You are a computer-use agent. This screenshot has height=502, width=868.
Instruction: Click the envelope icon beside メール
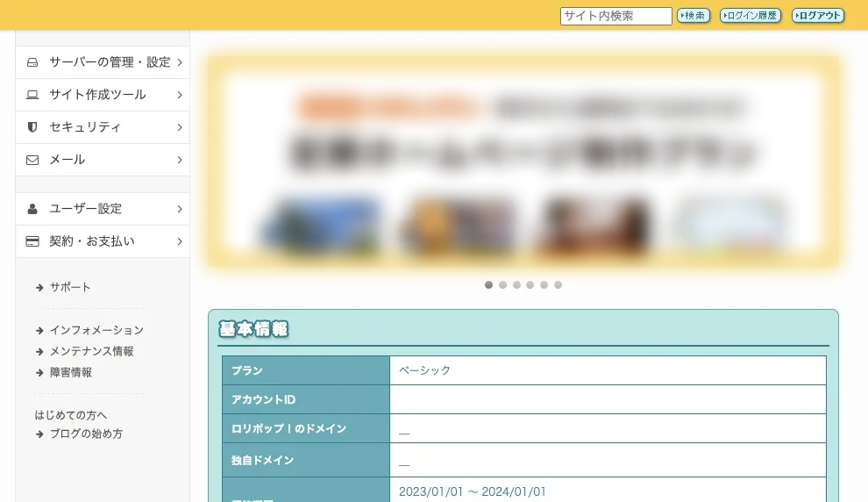click(32, 160)
